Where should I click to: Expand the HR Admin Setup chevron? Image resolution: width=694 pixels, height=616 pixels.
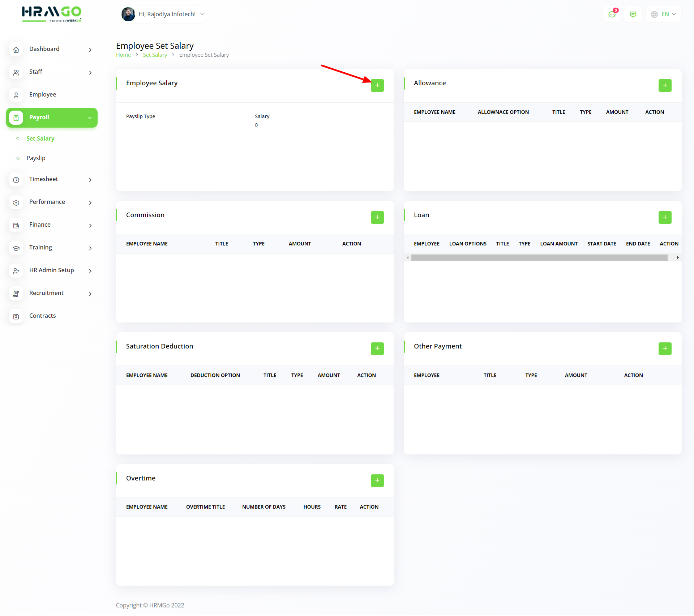90,271
